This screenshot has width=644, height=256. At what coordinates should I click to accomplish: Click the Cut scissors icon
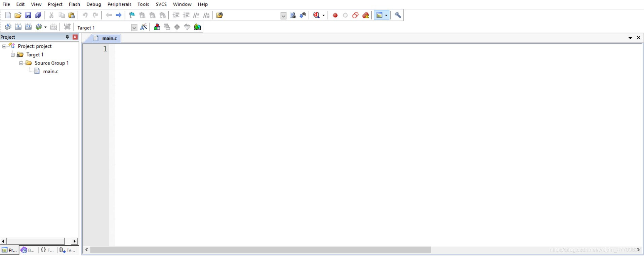click(x=51, y=15)
